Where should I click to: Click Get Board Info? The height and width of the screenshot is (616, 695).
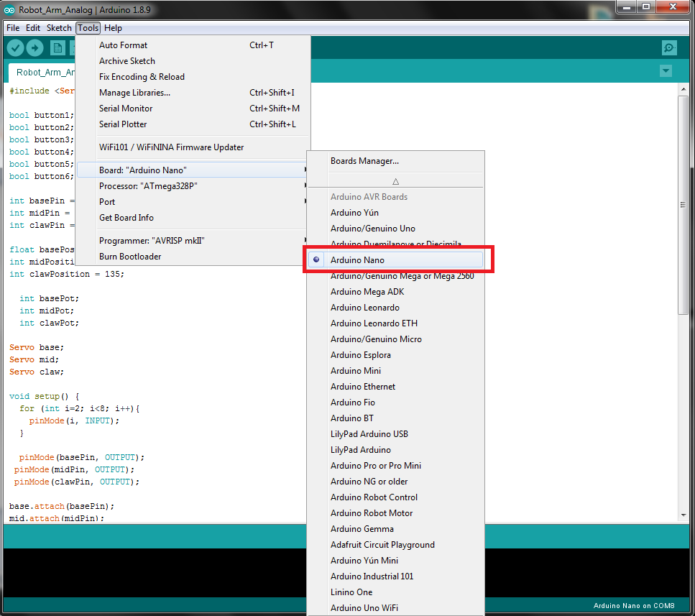point(193,218)
